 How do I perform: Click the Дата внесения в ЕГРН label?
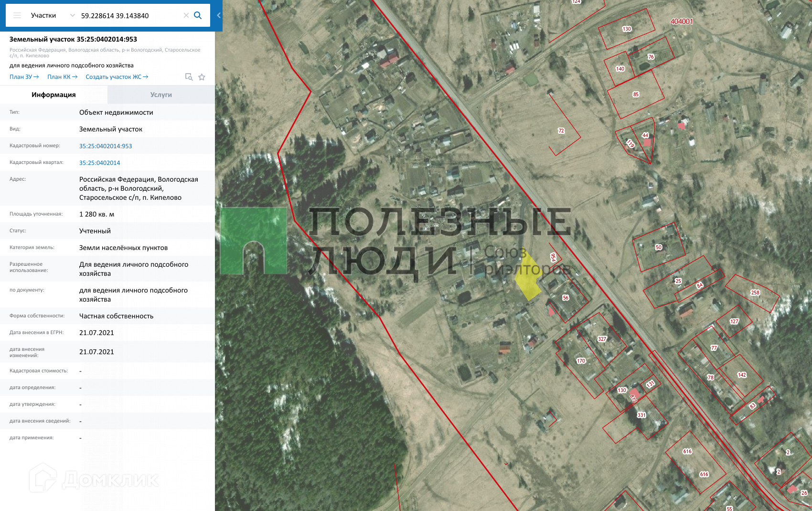(36, 333)
